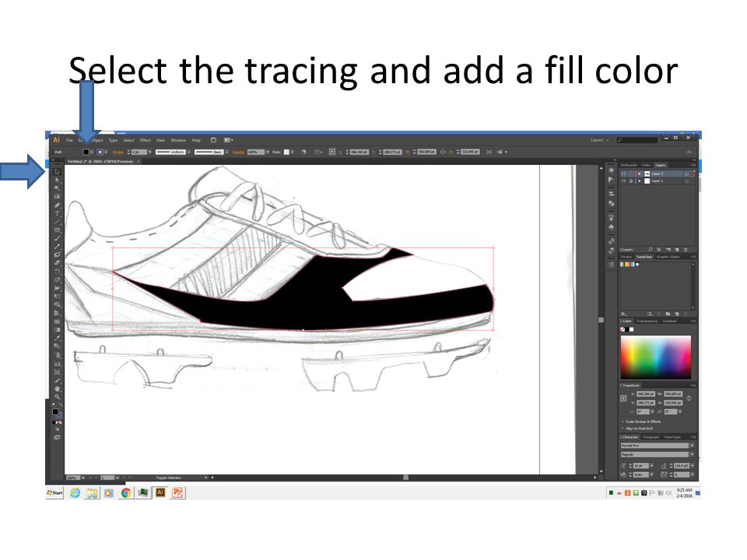Viewport: 747px width, 560px height.
Task: Open the stroke color dropdown in control bar
Action: 105,152
